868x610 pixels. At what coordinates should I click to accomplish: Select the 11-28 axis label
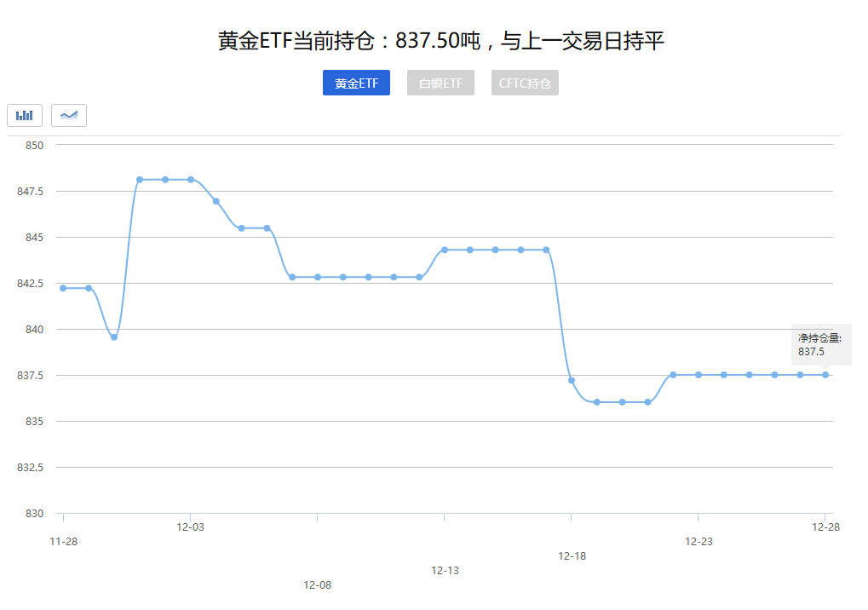click(x=64, y=540)
